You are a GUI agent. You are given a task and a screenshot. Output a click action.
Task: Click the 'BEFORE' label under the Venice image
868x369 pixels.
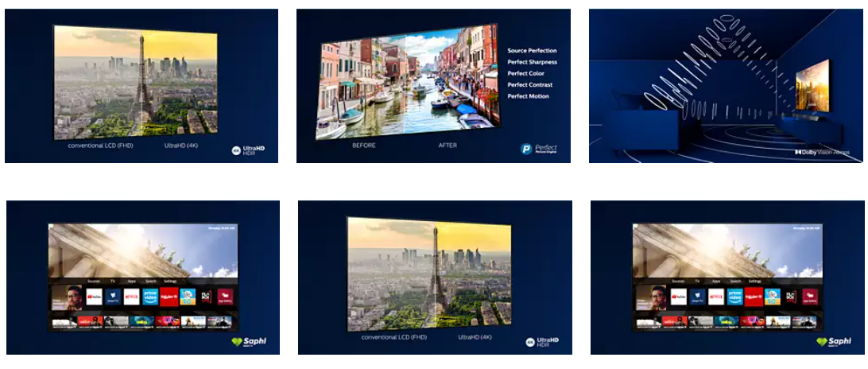tap(363, 146)
